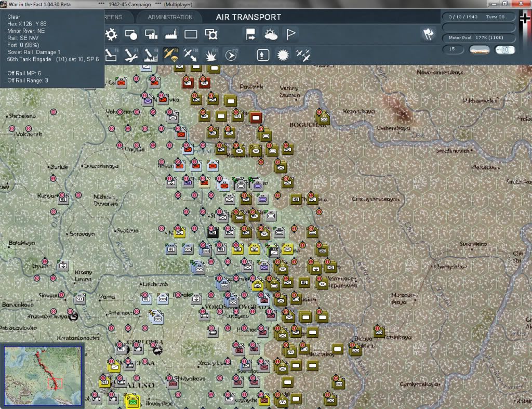The width and height of the screenshot is (532, 409).
Task: Select the F8 bomb city mode
Action: pos(151,55)
